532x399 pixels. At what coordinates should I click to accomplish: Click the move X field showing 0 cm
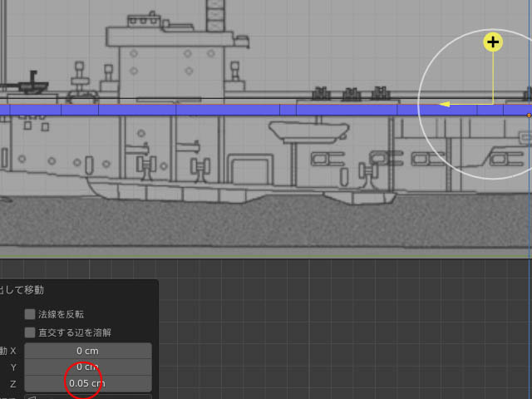pyautogui.click(x=88, y=351)
